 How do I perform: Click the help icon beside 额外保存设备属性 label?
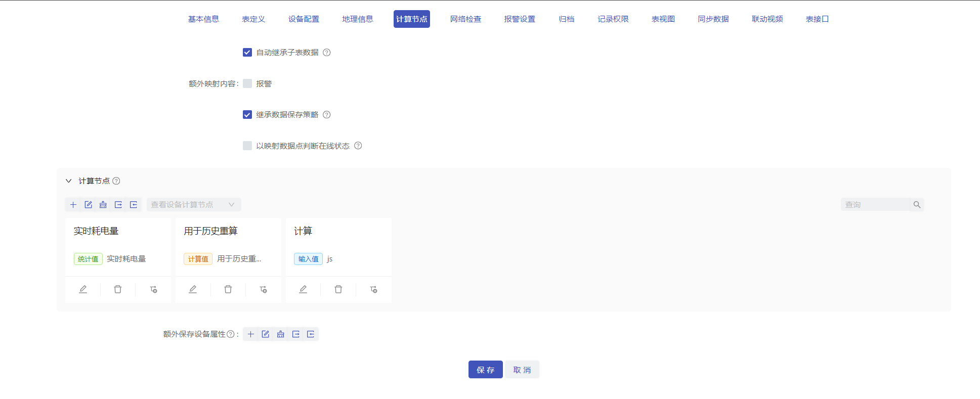pos(231,334)
